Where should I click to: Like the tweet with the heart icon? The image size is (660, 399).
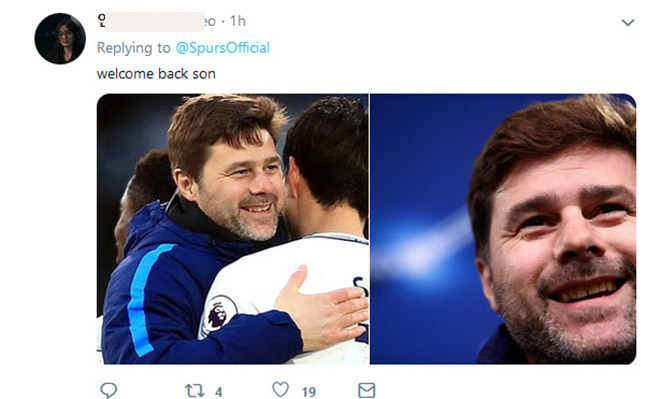[x=280, y=390]
